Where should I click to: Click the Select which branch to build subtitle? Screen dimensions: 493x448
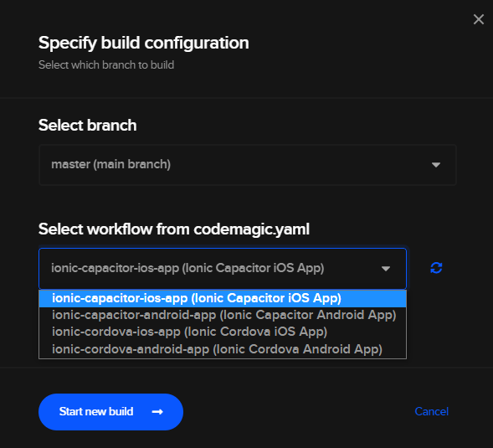pyautogui.click(x=106, y=64)
